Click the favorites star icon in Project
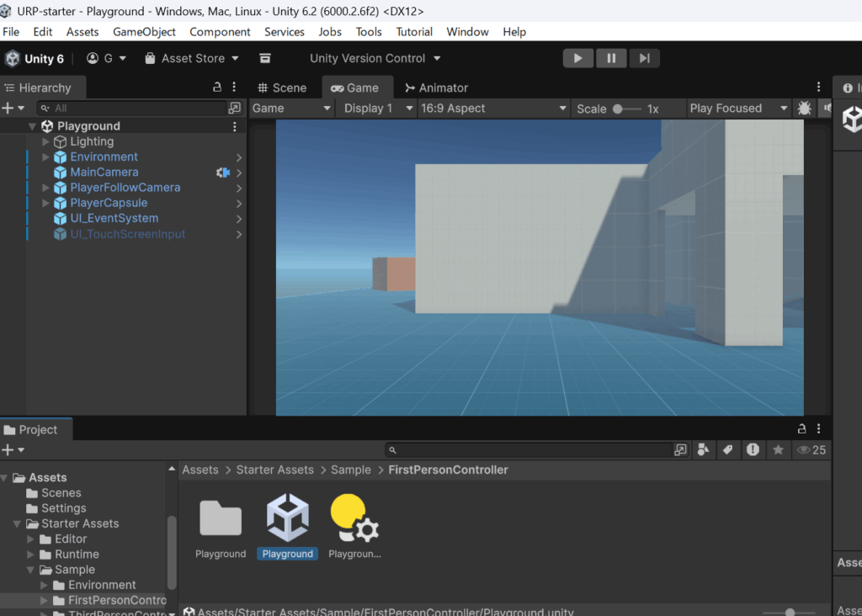The height and width of the screenshot is (616, 862). (x=778, y=450)
